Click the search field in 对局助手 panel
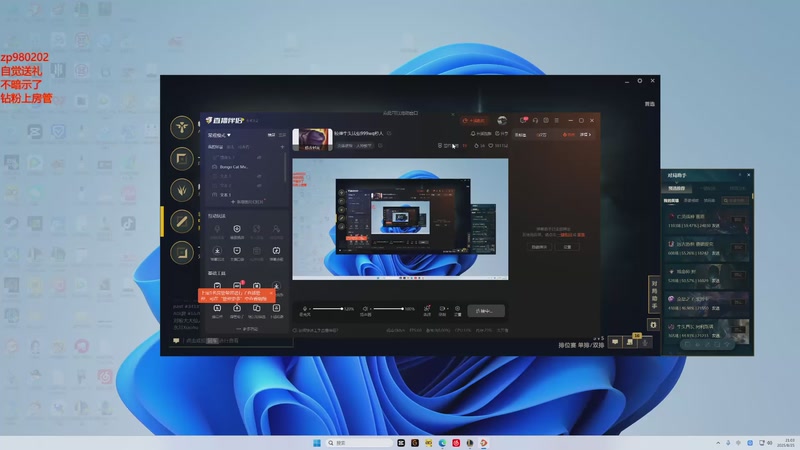Image resolution: width=800 pixels, height=450 pixels. (735, 201)
